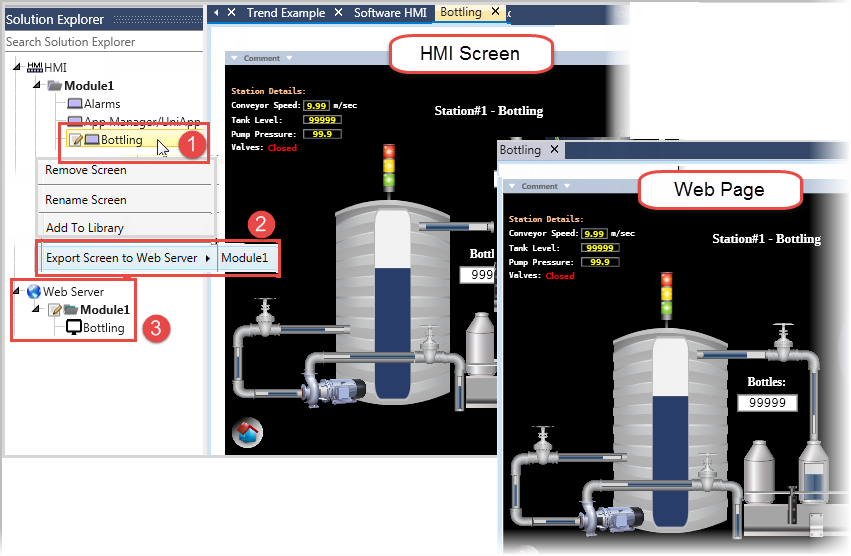Click the tank level gauge on Web Page
This screenshot has width=851, height=556.
(670, 432)
